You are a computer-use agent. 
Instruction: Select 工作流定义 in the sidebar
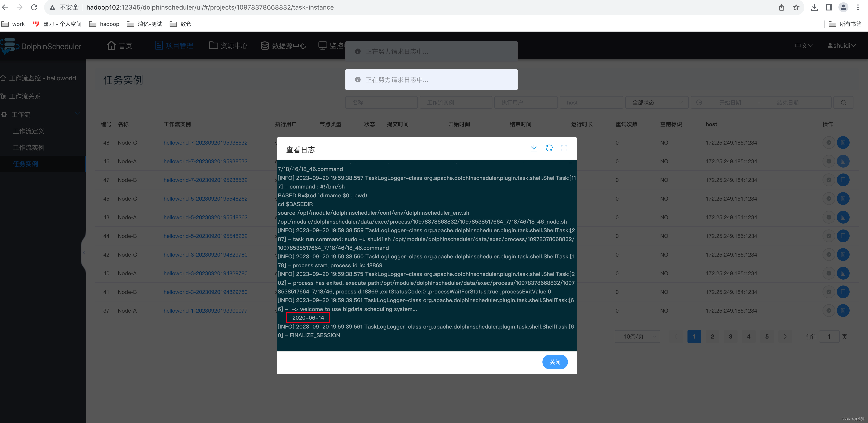(x=29, y=131)
